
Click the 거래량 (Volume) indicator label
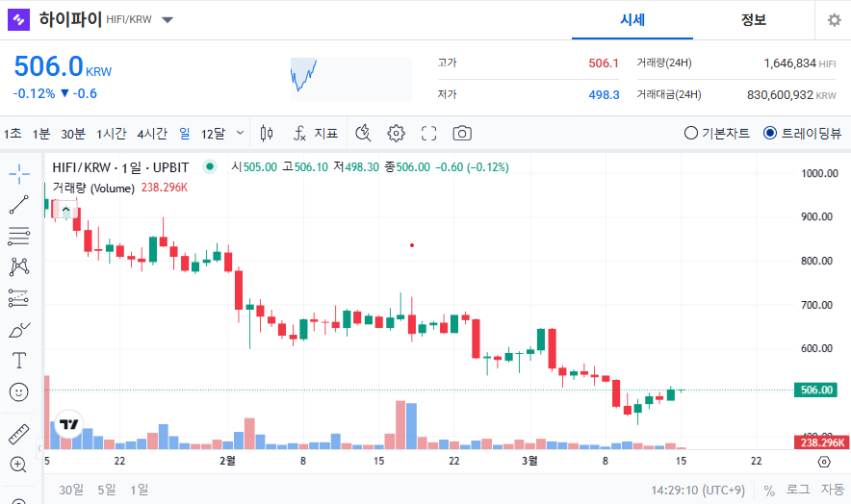click(x=93, y=188)
